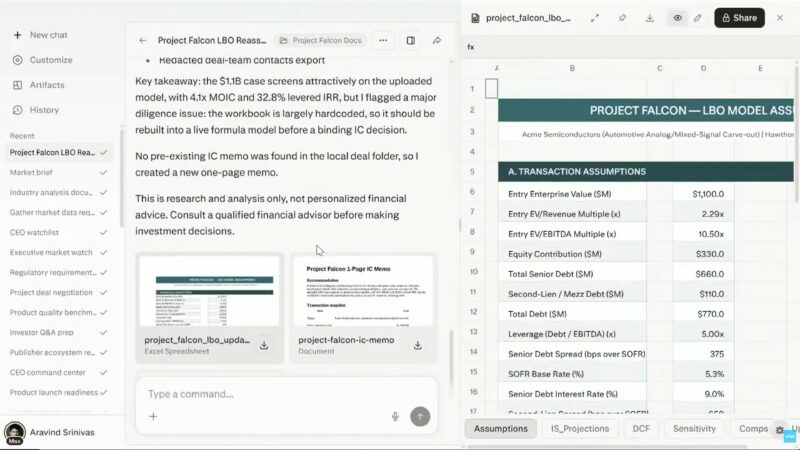Toggle the eye view mode
800x450 pixels.
tap(677, 18)
